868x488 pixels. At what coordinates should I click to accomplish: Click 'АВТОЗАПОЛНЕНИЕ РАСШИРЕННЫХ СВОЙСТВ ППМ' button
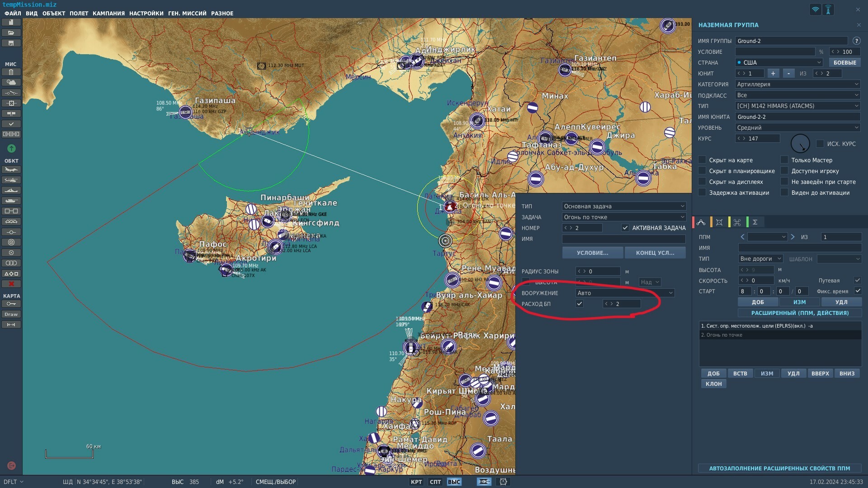779,469
